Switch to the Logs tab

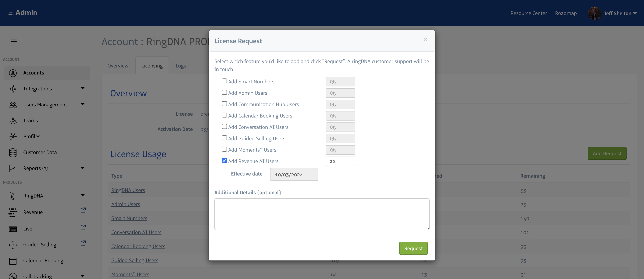click(x=181, y=66)
